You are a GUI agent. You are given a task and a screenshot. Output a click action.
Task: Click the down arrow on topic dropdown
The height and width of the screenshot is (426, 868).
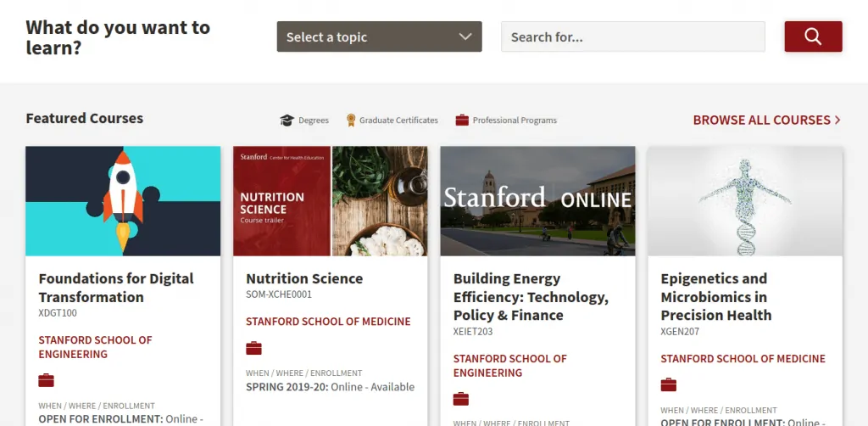point(465,36)
